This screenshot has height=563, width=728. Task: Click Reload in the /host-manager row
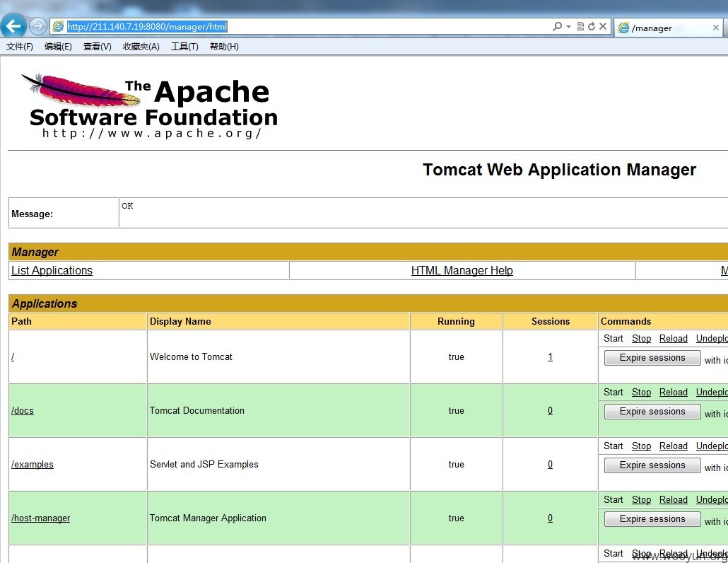point(673,500)
